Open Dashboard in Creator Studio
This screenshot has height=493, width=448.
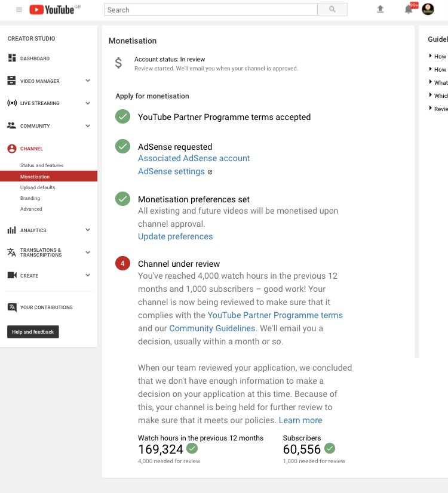[x=35, y=58]
